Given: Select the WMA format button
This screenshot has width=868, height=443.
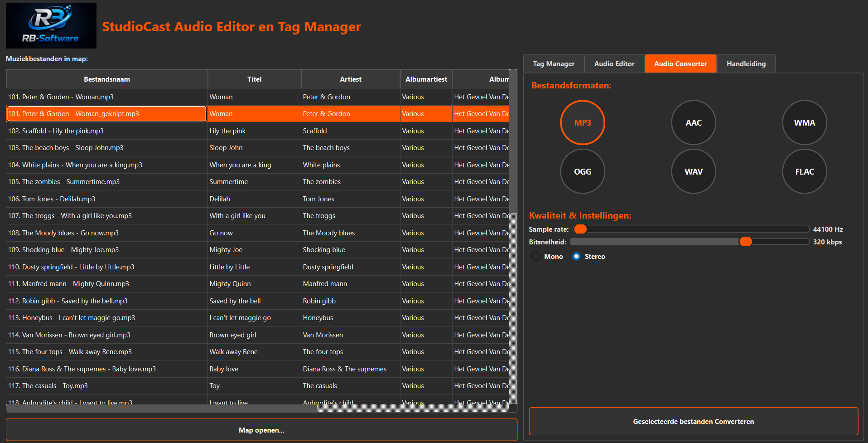Looking at the screenshot, I should [x=805, y=122].
